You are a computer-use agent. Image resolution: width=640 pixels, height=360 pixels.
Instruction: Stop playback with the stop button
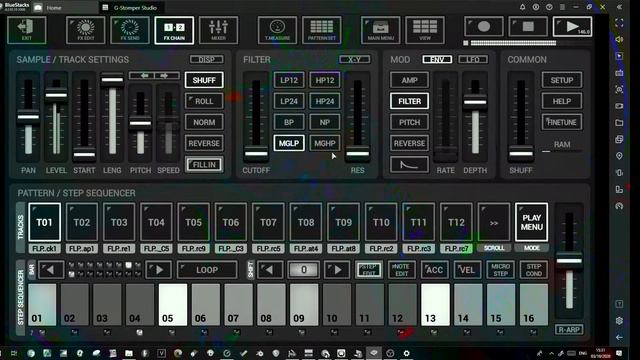[528, 27]
